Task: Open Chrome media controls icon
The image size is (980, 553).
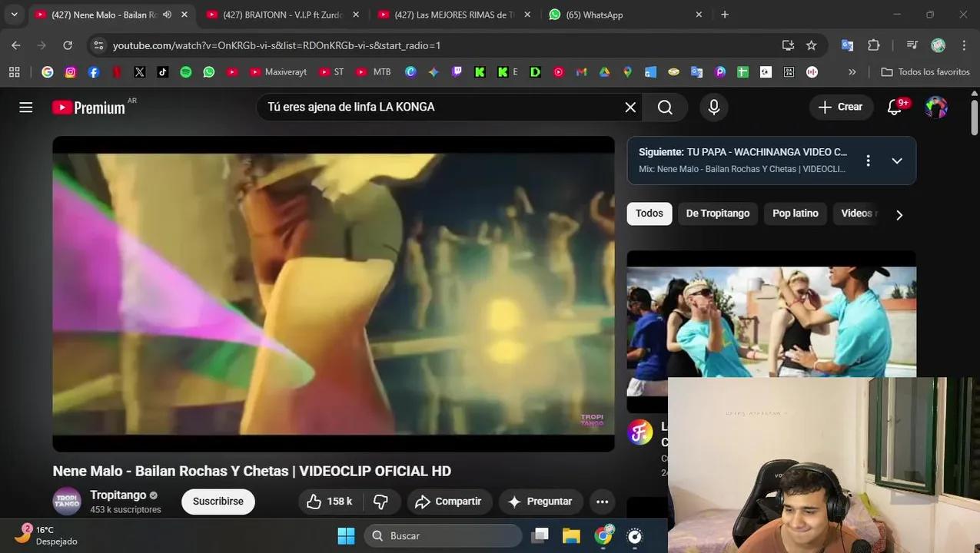Action: coord(912,45)
